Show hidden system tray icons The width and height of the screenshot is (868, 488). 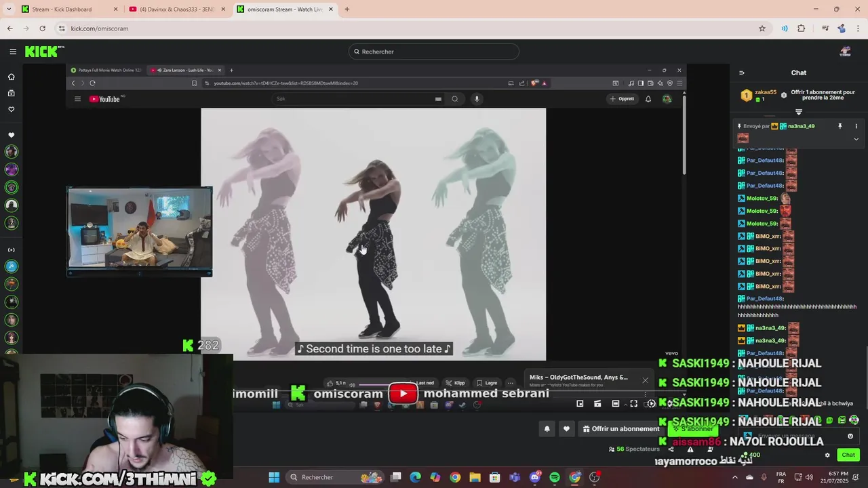pos(734,477)
